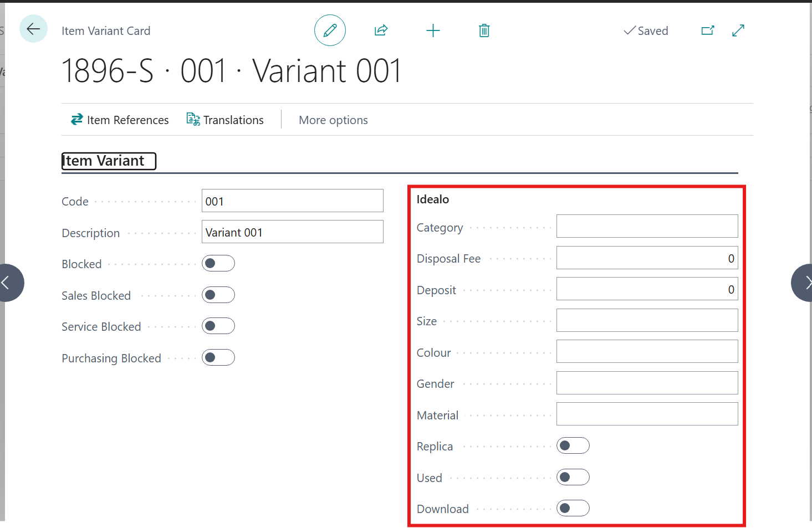Click the Idealo Category field

coord(647,227)
